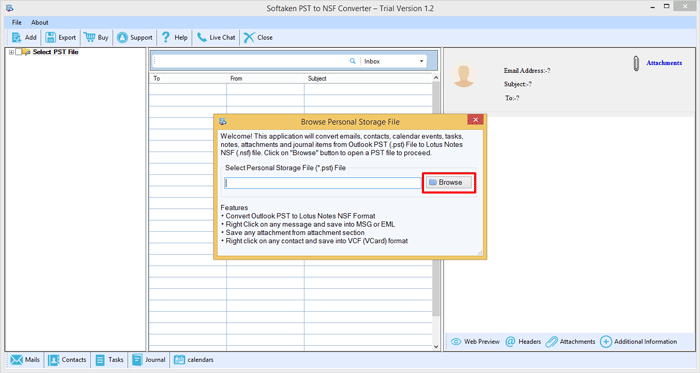Open the About menu

(40, 22)
